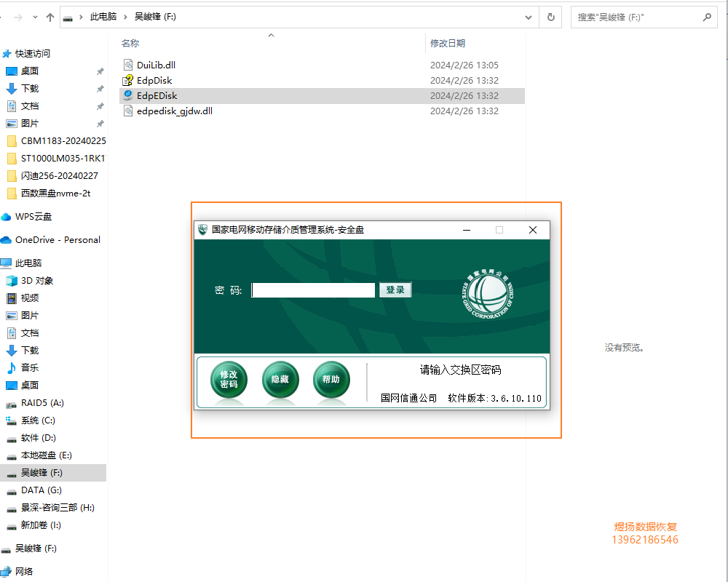728x582 pixels.
Task: Open 软件 (D:) drive
Action: 39,438
